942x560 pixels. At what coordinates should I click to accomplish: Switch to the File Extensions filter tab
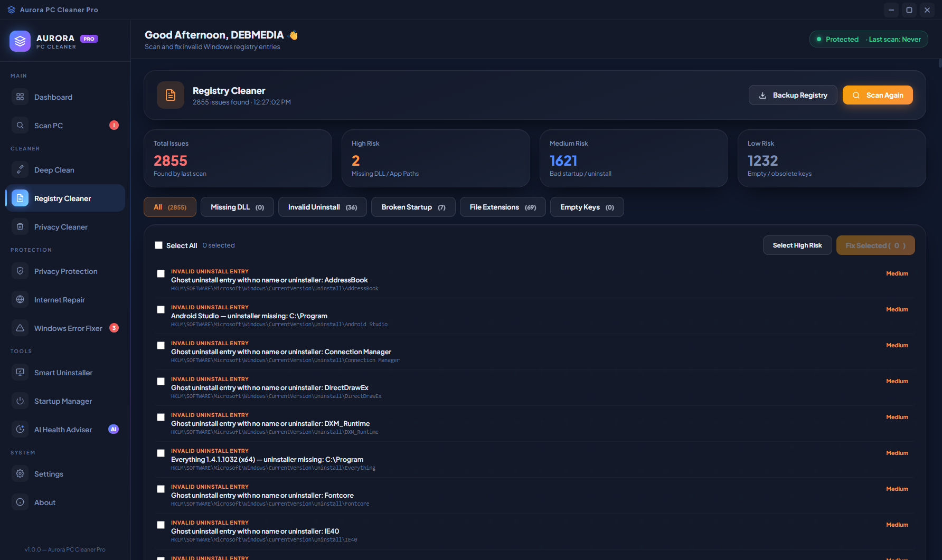pos(503,207)
